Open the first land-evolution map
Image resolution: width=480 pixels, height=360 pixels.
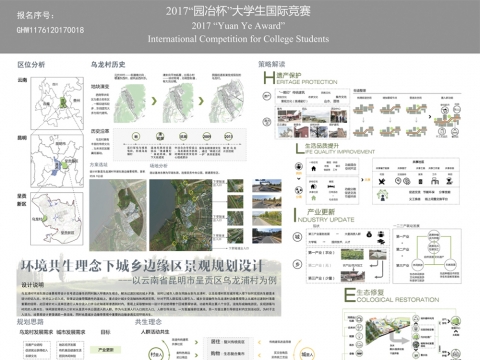130,103
